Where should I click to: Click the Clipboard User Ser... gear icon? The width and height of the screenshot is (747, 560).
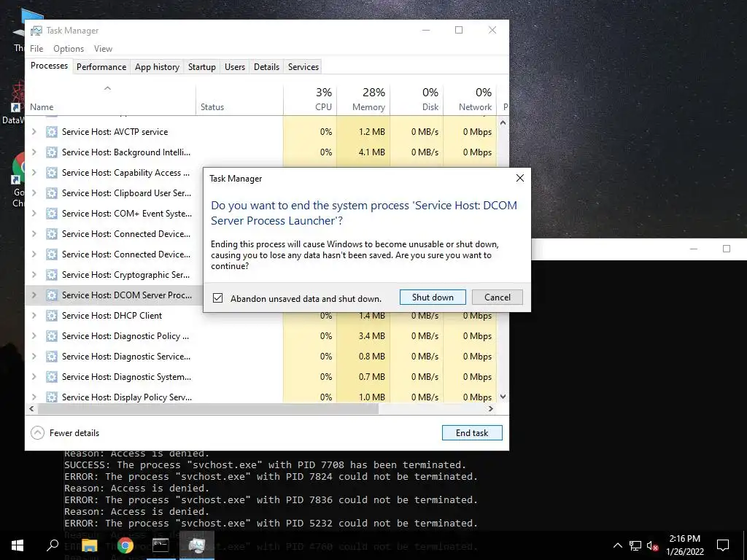[x=52, y=193]
